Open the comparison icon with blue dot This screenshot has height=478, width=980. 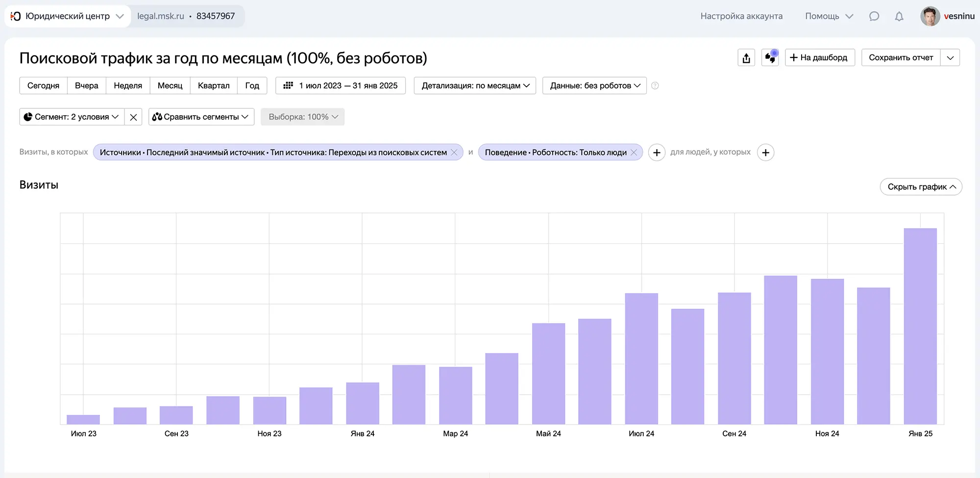[770, 57]
